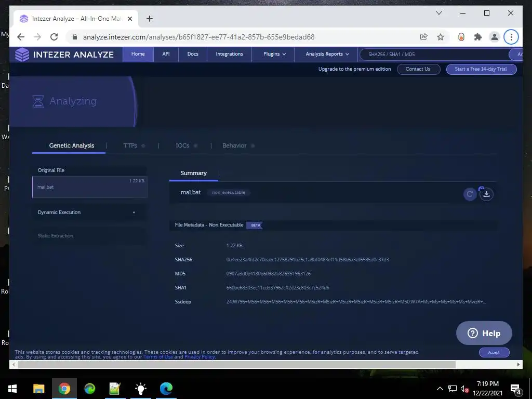Start a Free 14-day Trial
Viewport: 532px width, 399px height.
pos(481,69)
